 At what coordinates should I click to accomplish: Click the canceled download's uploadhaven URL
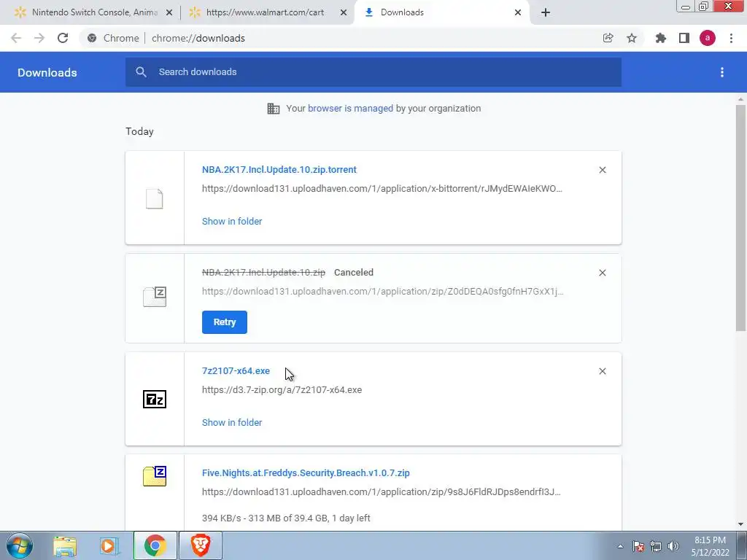(x=382, y=291)
